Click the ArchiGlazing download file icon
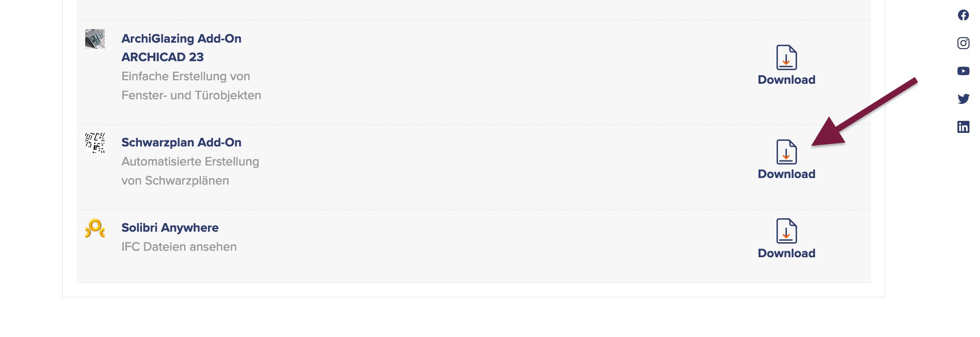Image resolution: width=980 pixels, height=337 pixels. click(787, 57)
